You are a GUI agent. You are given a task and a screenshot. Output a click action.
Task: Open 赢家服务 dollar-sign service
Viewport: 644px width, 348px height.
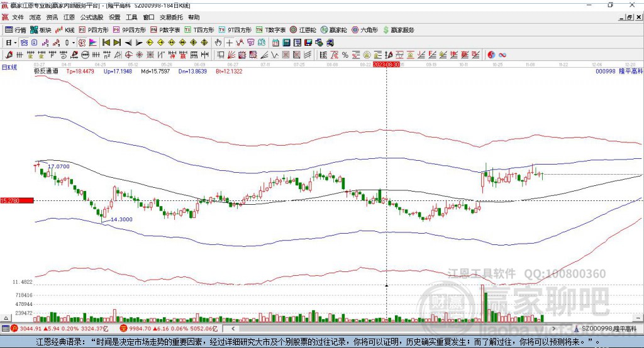398,30
